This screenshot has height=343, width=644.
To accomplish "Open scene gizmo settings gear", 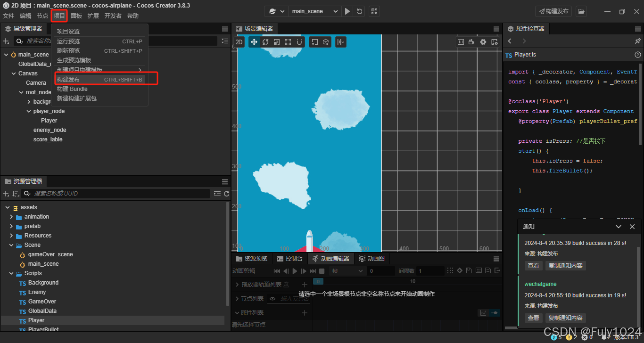I will click(483, 42).
